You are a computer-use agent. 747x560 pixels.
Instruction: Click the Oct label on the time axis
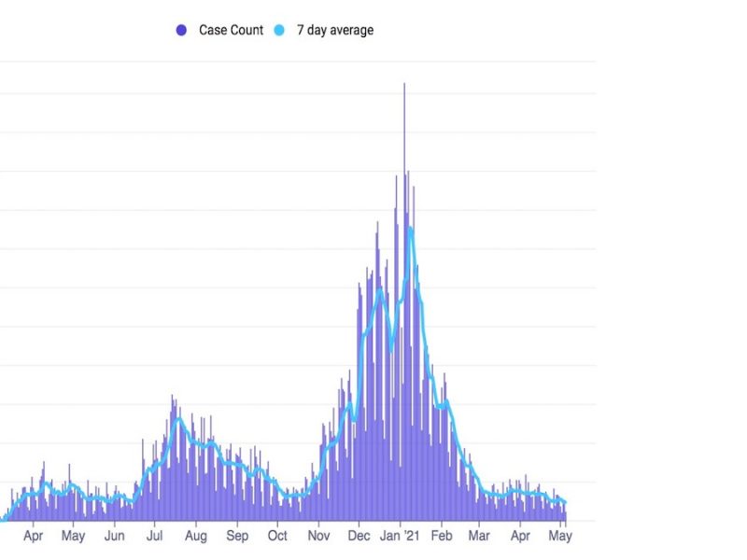point(277,537)
